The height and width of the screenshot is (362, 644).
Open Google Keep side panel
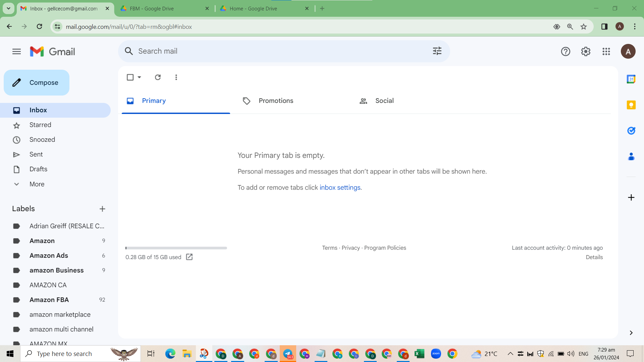(x=631, y=105)
